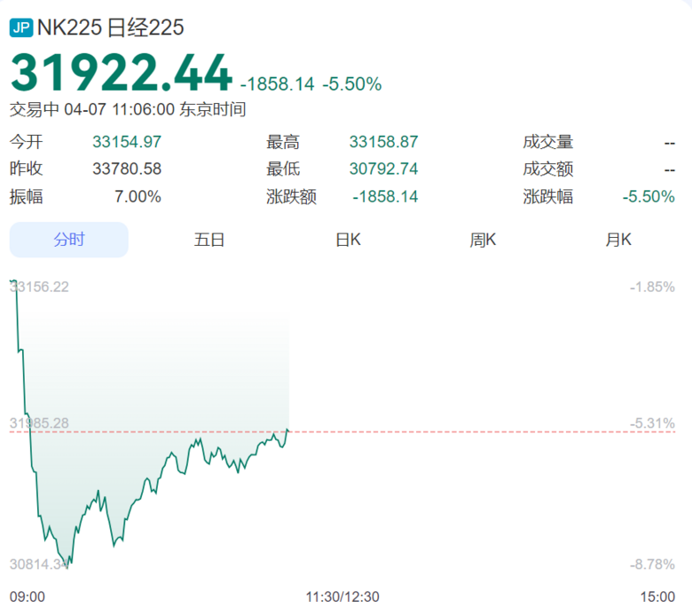The image size is (692, 616).
Task: Click the chart's lowest trough near 30814.34
Action: [x=67, y=568]
